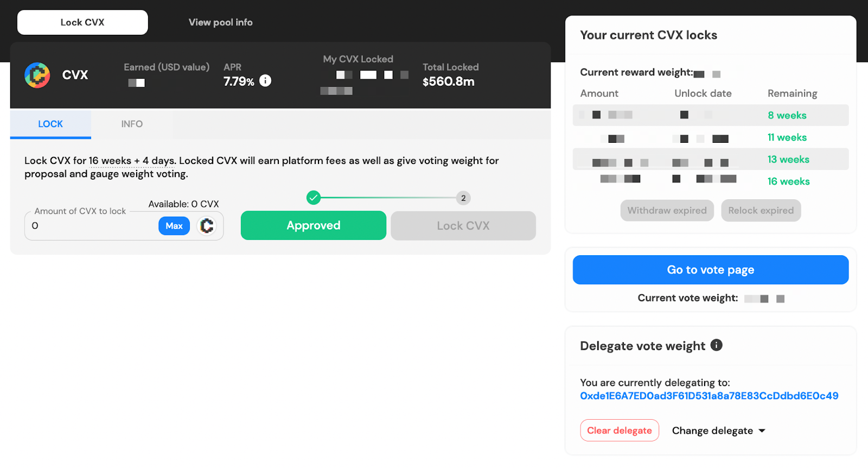This screenshot has width=868, height=468.
Task: Click the APR info icon
Action: click(265, 80)
